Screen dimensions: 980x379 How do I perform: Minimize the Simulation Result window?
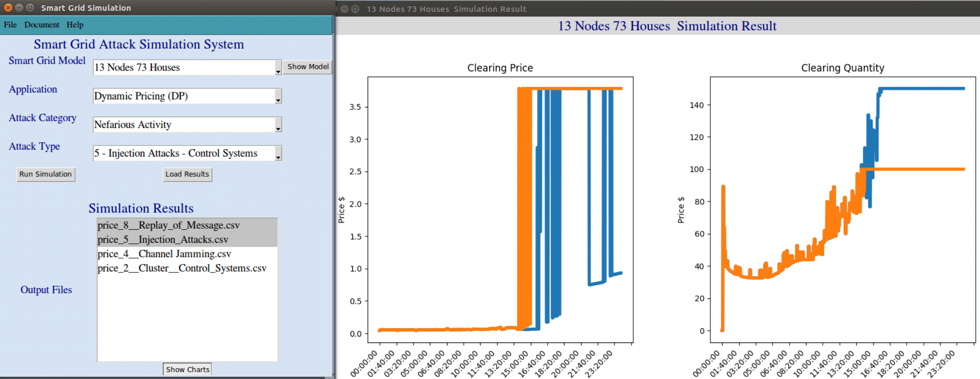344,9
